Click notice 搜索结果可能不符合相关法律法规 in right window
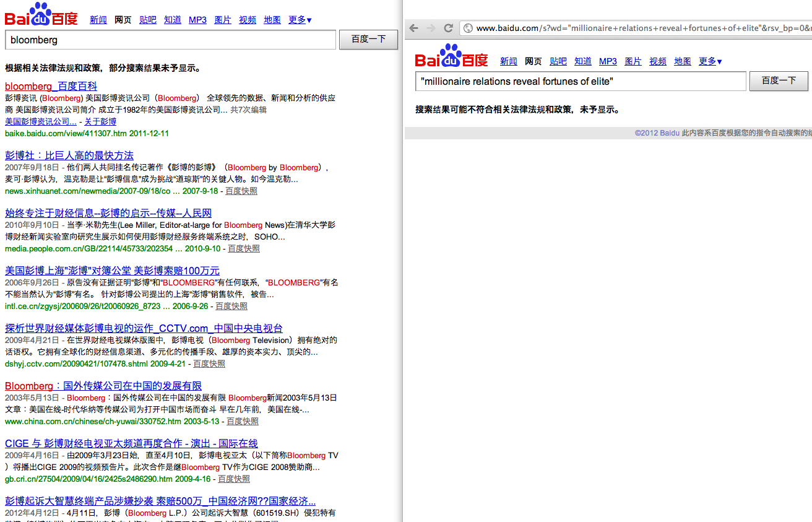The image size is (812, 522). (517, 110)
